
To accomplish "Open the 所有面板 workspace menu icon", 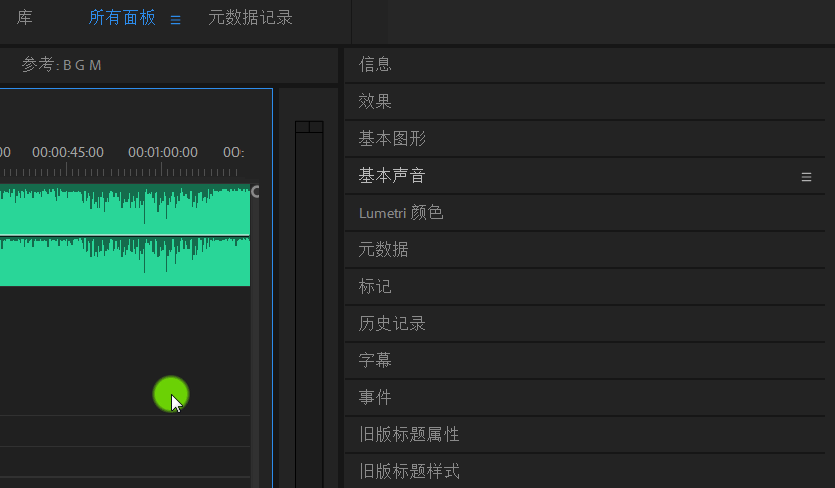I will pos(176,20).
